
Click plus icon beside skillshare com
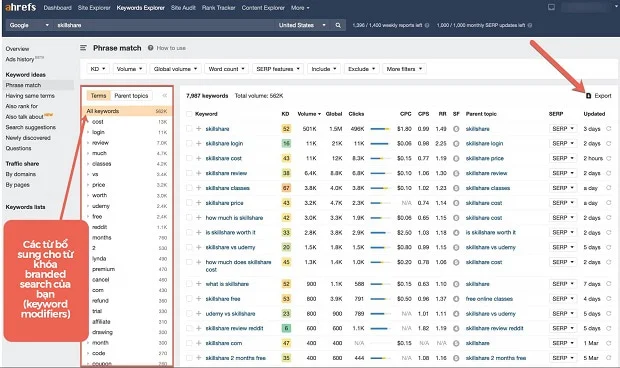[x=199, y=343]
